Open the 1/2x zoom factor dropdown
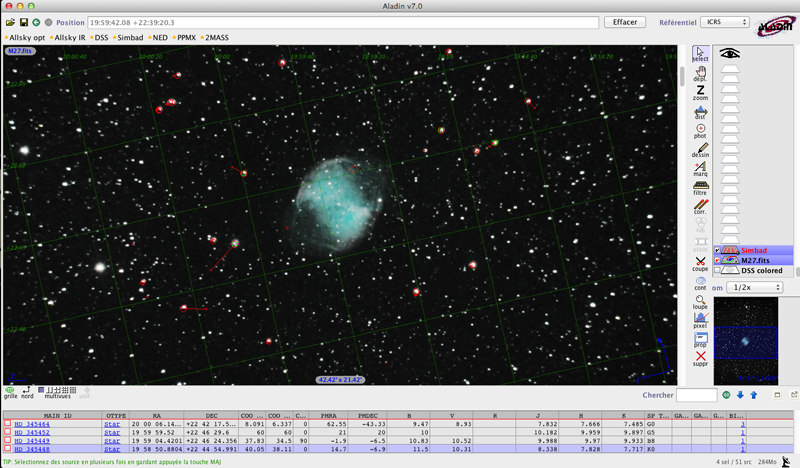The image size is (800, 468). click(754, 287)
